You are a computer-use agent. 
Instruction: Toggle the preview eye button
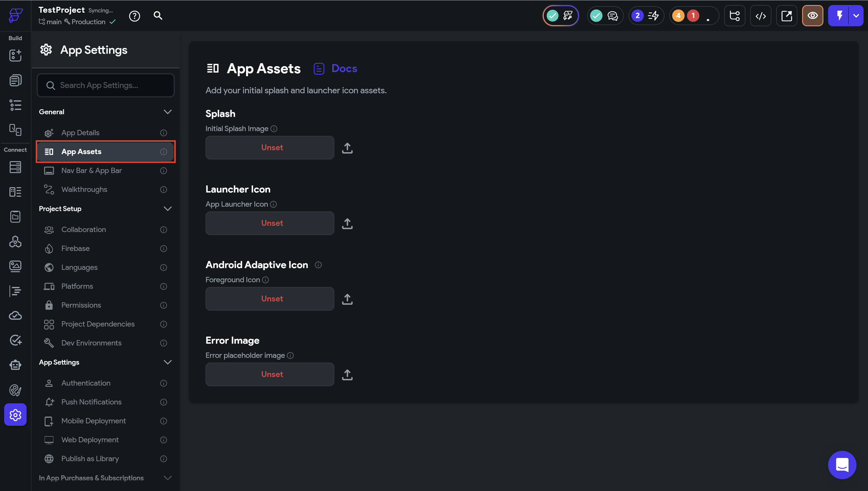(812, 16)
